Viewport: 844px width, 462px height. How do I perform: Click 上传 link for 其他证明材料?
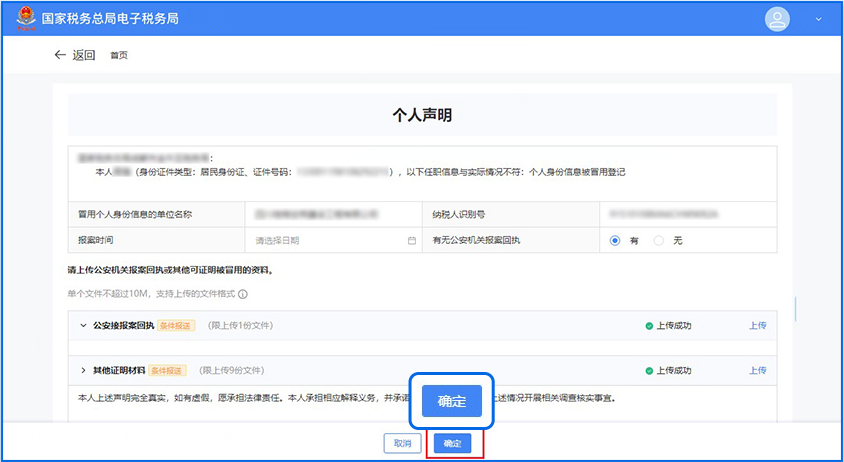coord(757,371)
